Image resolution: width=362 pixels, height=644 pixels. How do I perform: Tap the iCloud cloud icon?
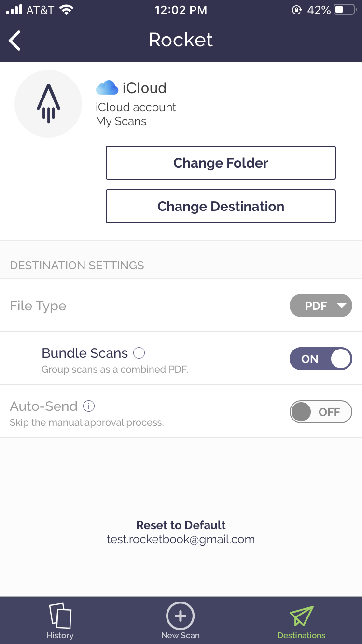pyautogui.click(x=107, y=88)
